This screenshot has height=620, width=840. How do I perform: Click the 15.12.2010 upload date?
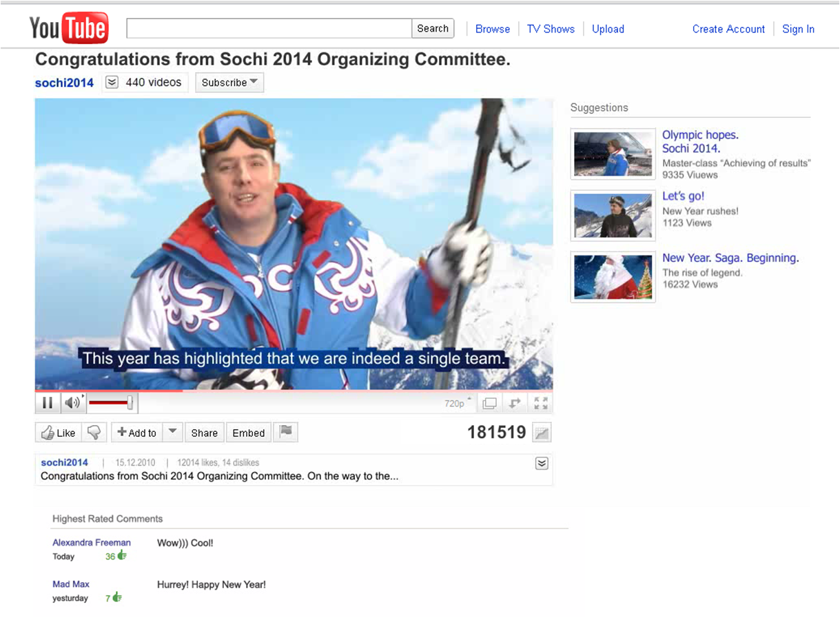pyautogui.click(x=135, y=463)
